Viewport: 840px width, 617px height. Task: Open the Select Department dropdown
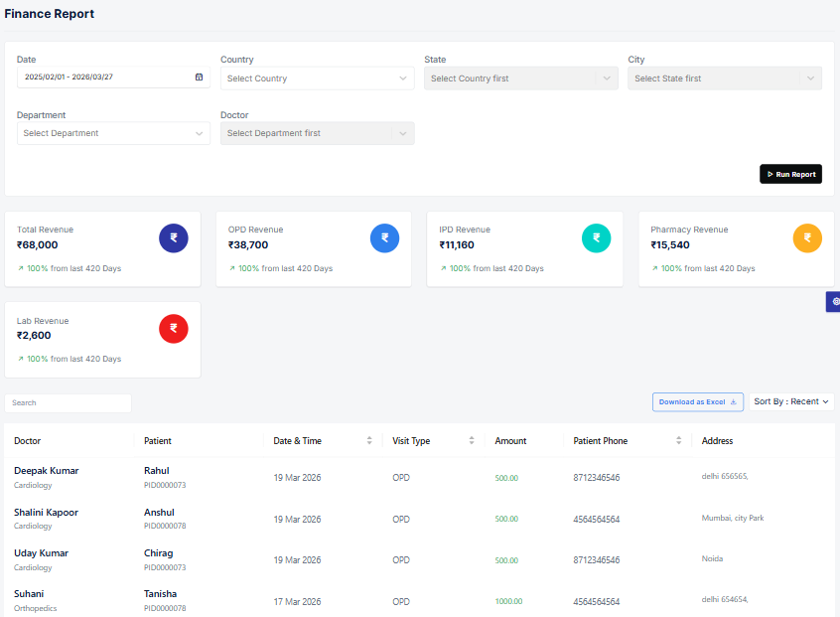[113, 133]
